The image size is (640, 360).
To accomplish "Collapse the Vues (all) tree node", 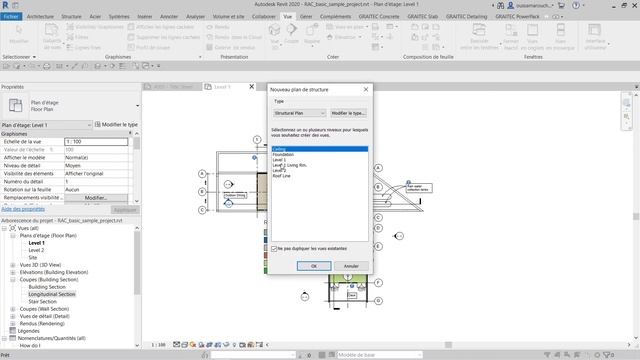I will coord(4,228).
